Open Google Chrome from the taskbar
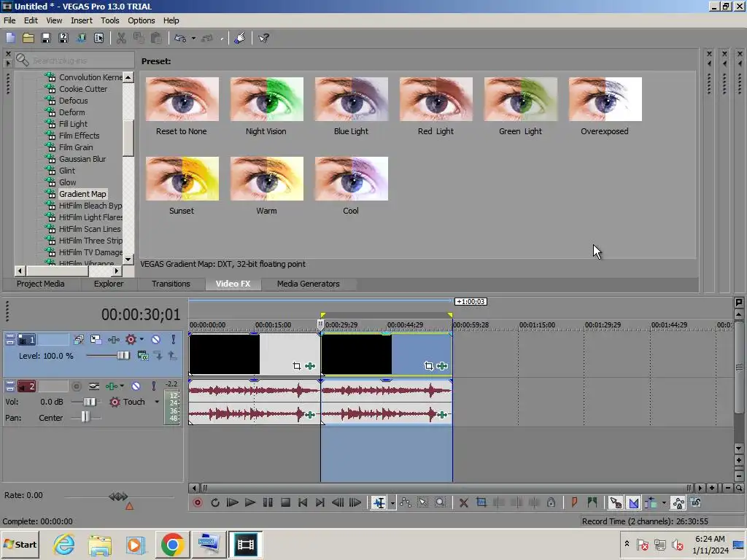The image size is (747, 560). [x=172, y=544]
